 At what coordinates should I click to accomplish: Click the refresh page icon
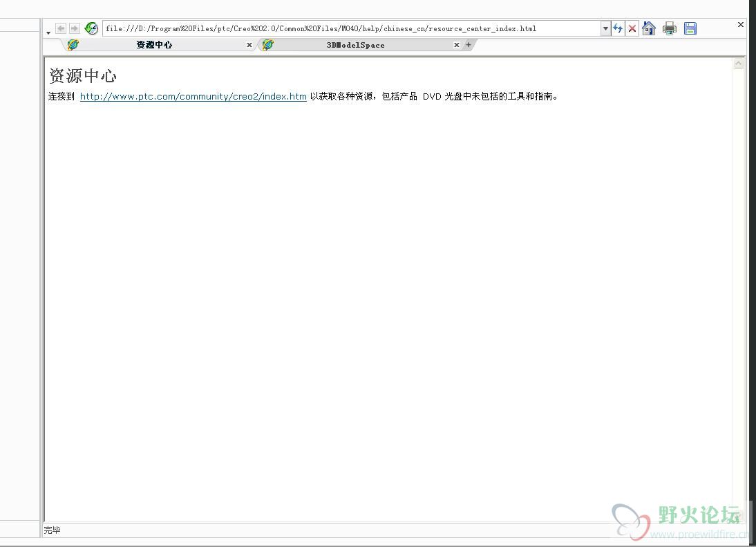coord(618,28)
